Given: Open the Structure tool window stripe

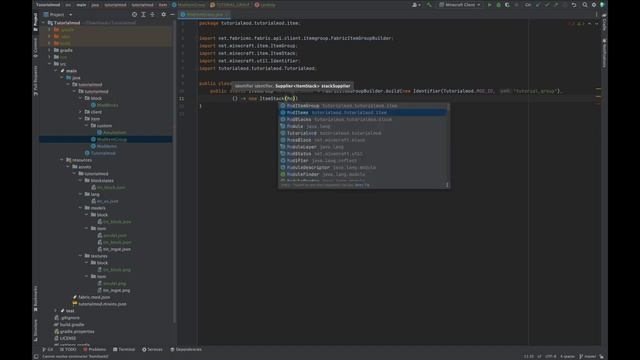Looking at the screenshot, I should click(x=36, y=330).
